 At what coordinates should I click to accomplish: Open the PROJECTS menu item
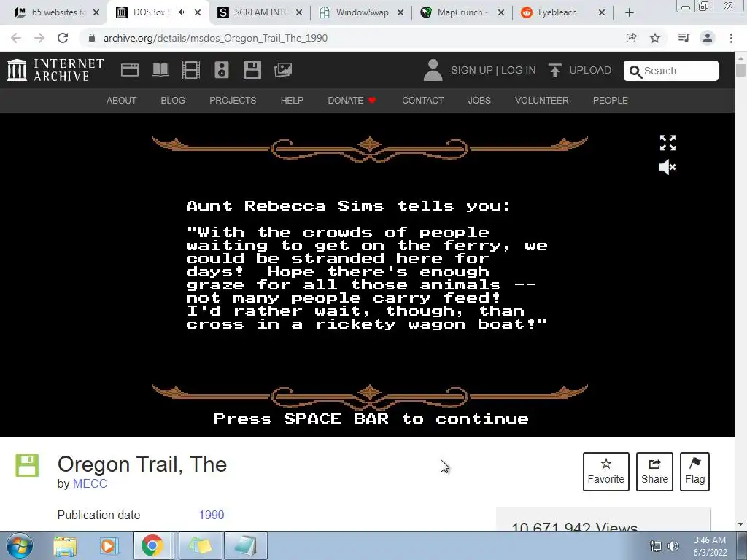click(x=233, y=101)
